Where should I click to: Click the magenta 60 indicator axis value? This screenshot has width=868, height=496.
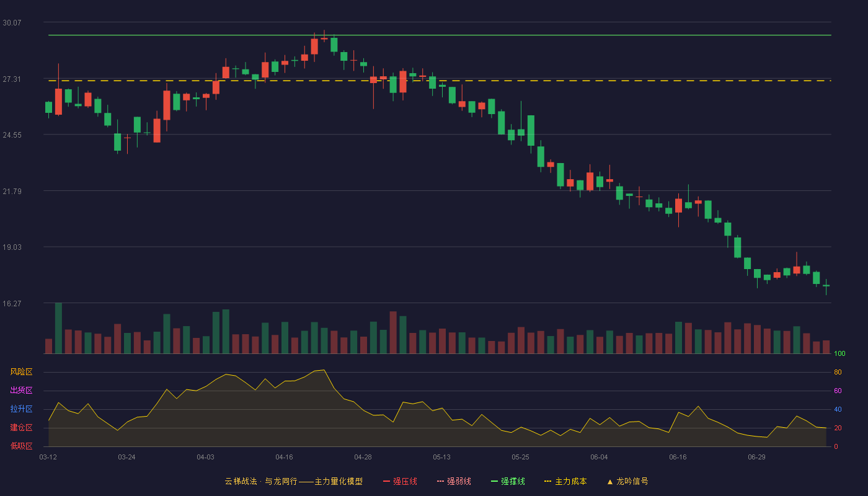pyautogui.click(x=838, y=391)
